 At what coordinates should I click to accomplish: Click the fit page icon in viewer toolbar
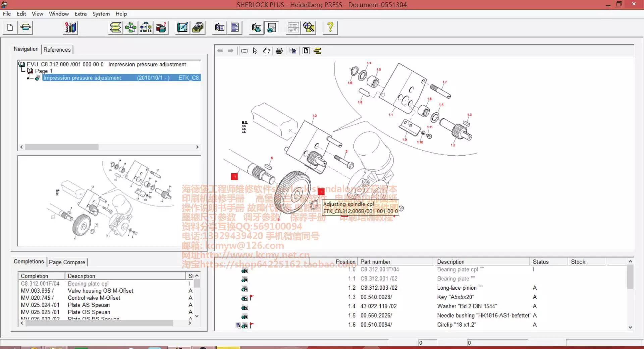(306, 51)
